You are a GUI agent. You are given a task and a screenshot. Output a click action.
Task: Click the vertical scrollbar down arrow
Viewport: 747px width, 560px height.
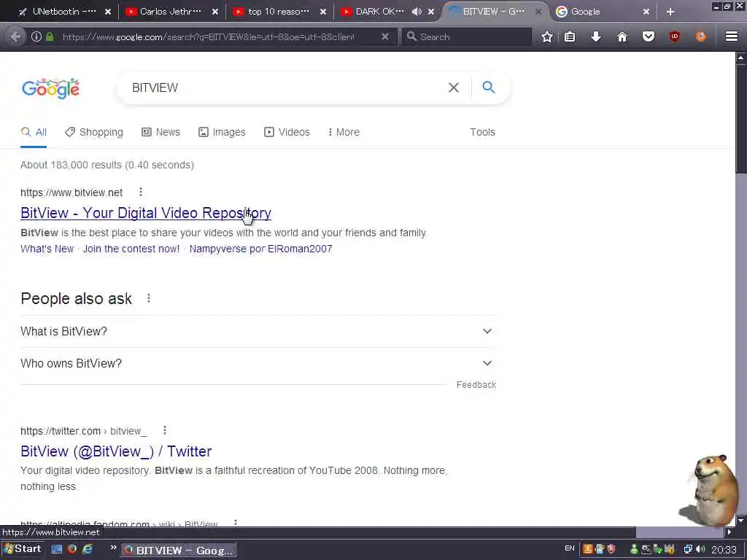coord(741,519)
